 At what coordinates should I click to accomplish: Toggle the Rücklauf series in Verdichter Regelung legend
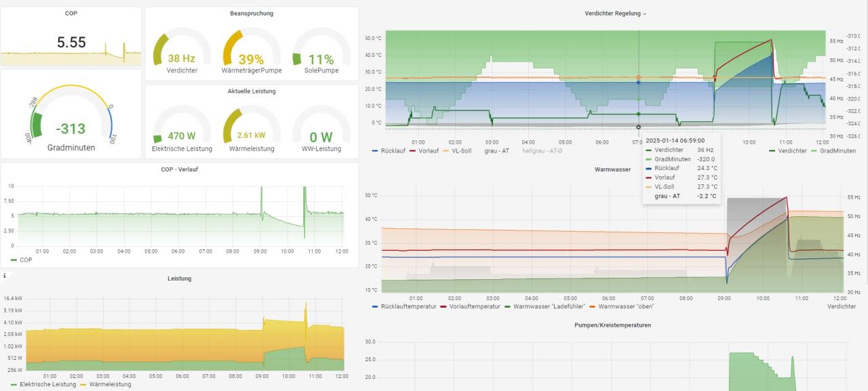pos(392,151)
